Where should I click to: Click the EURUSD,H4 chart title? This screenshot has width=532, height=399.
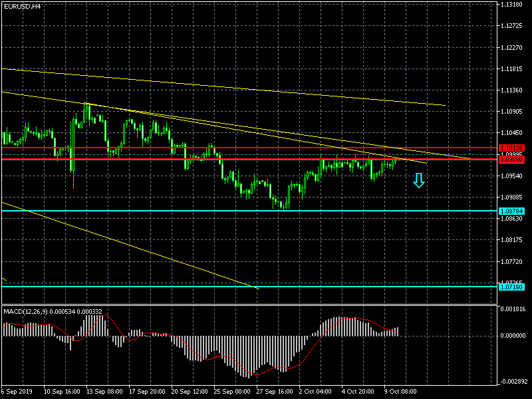(x=21, y=6)
